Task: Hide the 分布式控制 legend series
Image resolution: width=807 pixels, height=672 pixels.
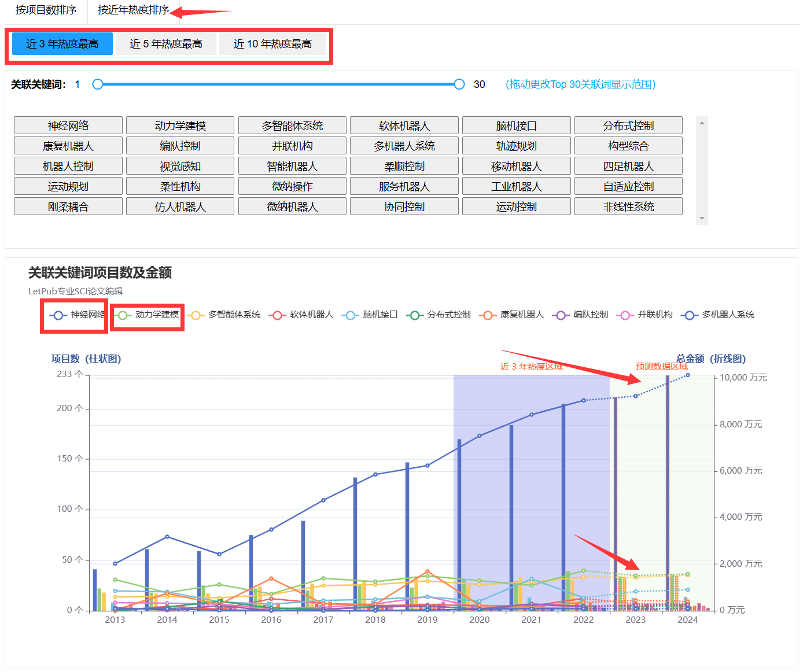Action: pos(415,315)
